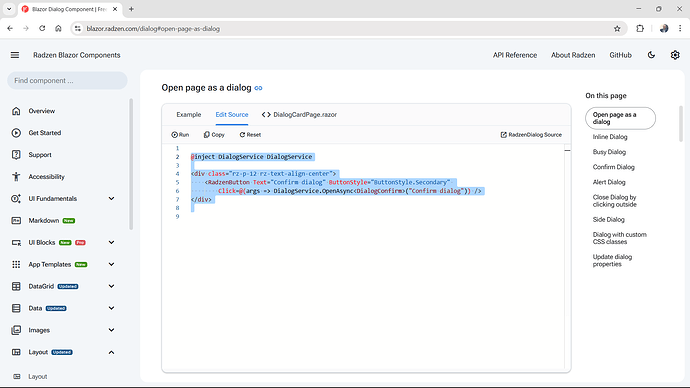Open a new browser tab
Screen dimensions: 690x388
(131, 9)
